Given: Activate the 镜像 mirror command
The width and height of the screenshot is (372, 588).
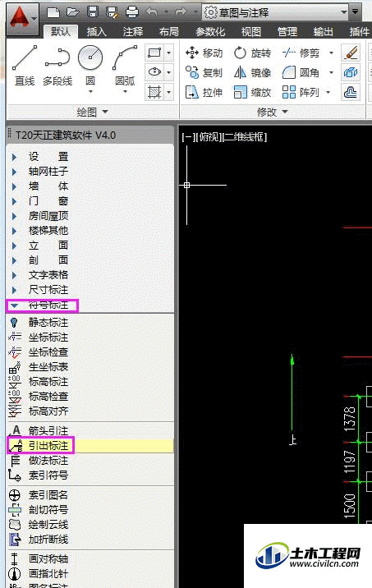Looking at the screenshot, I should tap(252, 72).
